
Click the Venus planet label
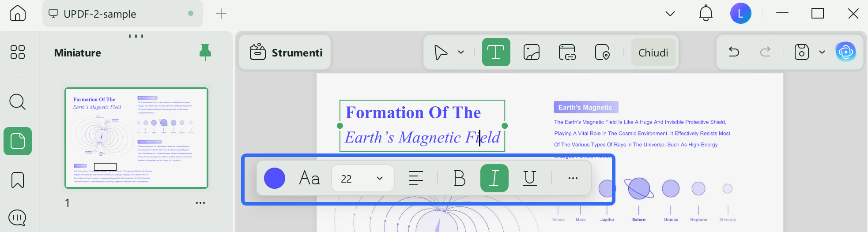(559, 220)
